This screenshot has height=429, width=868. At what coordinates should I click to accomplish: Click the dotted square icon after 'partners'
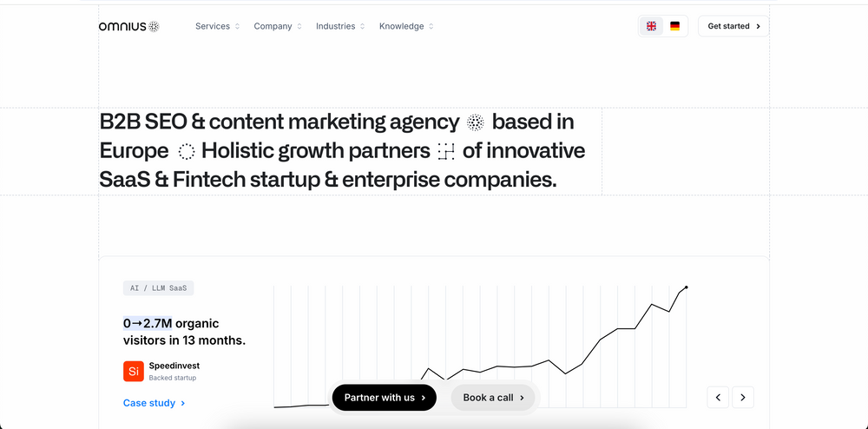point(446,152)
